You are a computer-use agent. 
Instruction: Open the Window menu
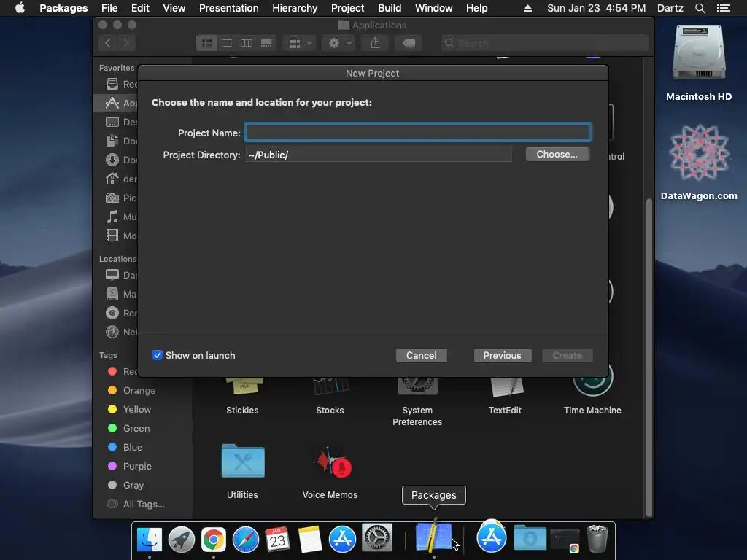tap(433, 8)
